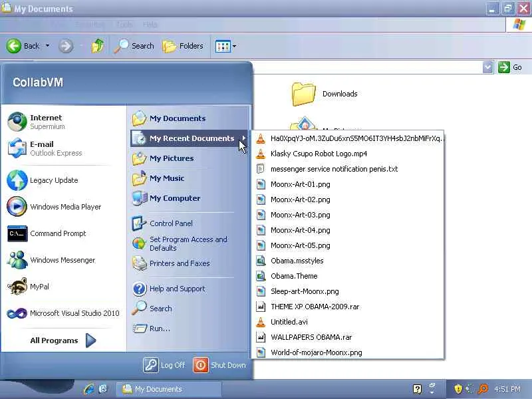Open messenger service notification text file
Screen dimensions: 532x399
[348, 169]
